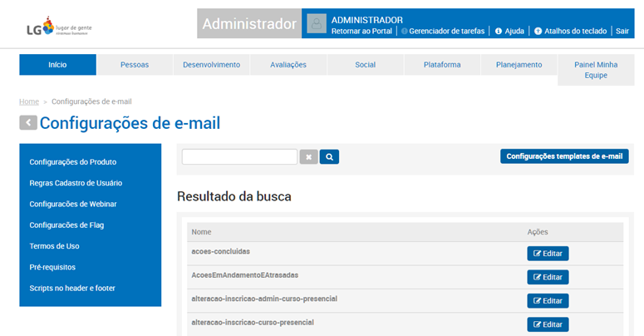The width and height of the screenshot is (644, 336).
Task: Click the administrator avatar picture
Action: tap(317, 24)
